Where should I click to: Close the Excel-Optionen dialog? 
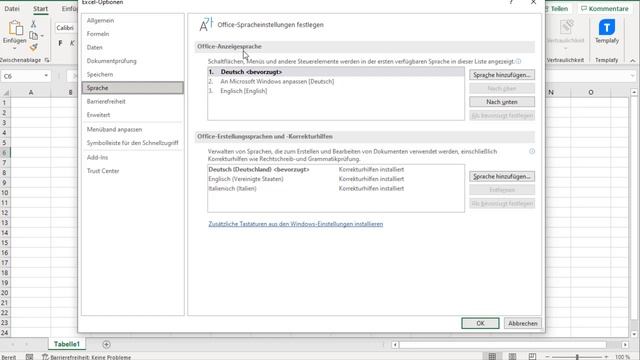click(x=533, y=2)
